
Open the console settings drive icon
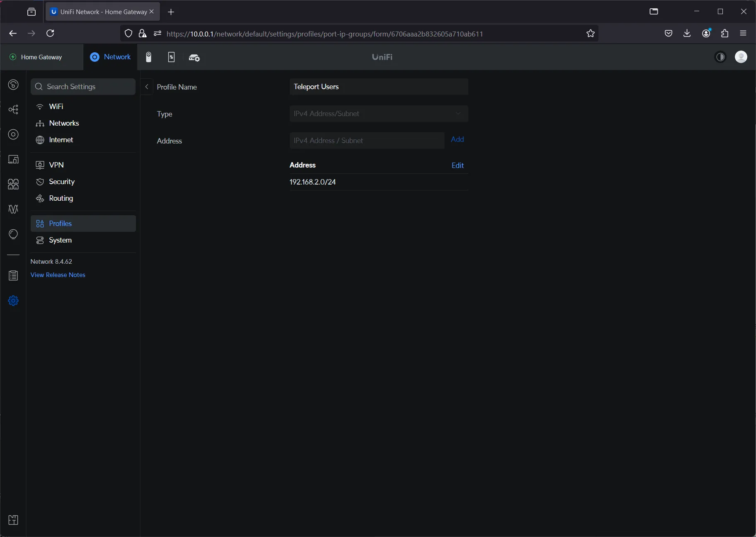194,58
